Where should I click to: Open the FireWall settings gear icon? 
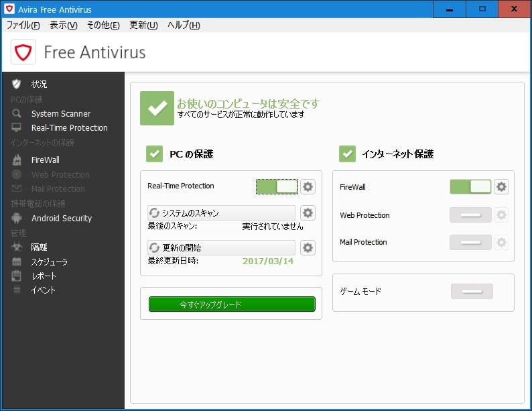pos(501,186)
